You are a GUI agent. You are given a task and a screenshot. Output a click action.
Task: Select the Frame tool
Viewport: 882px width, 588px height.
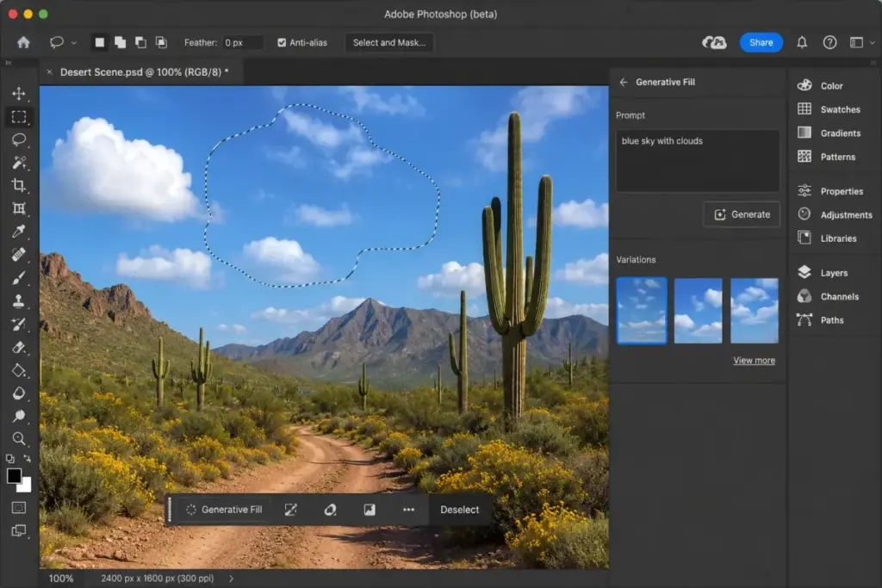[x=19, y=208]
